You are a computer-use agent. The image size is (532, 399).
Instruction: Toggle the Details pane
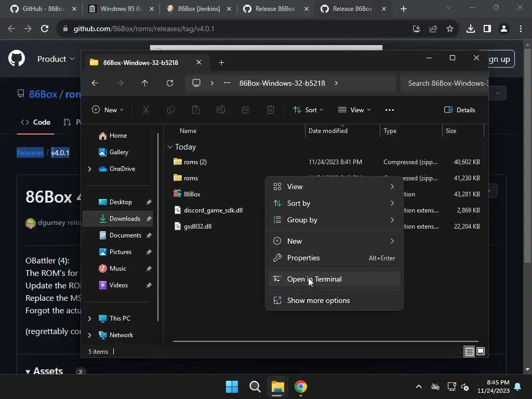coord(460,110)
